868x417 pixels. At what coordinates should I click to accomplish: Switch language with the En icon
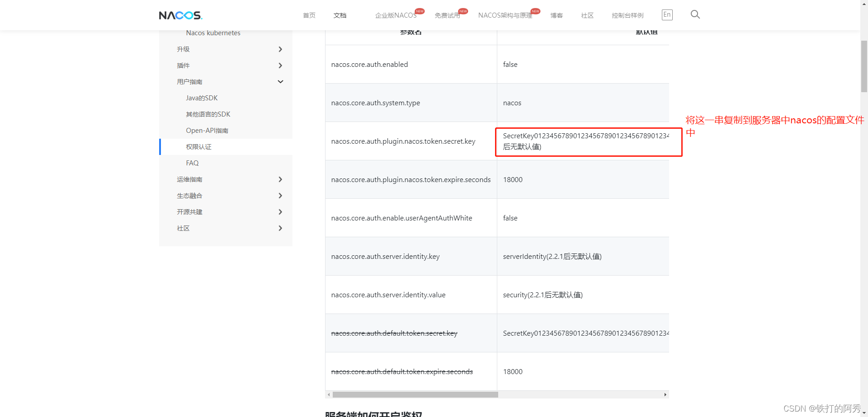tap(667, 15)
